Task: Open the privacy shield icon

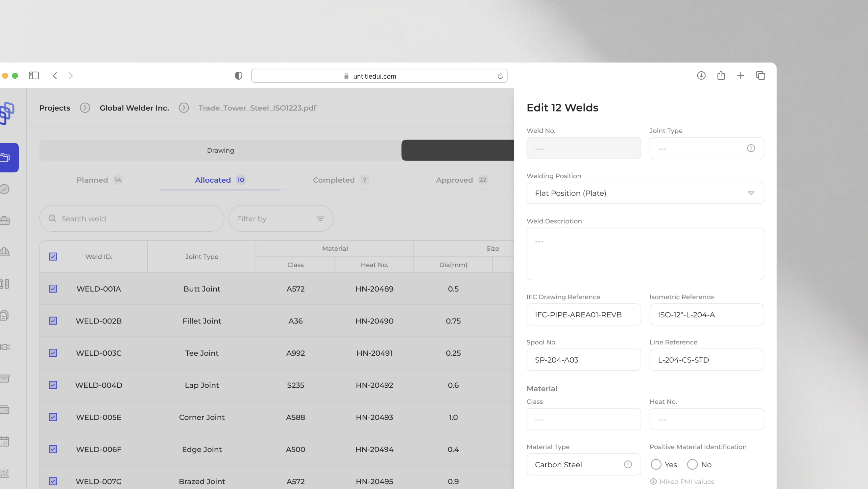Action: (239, 76)
